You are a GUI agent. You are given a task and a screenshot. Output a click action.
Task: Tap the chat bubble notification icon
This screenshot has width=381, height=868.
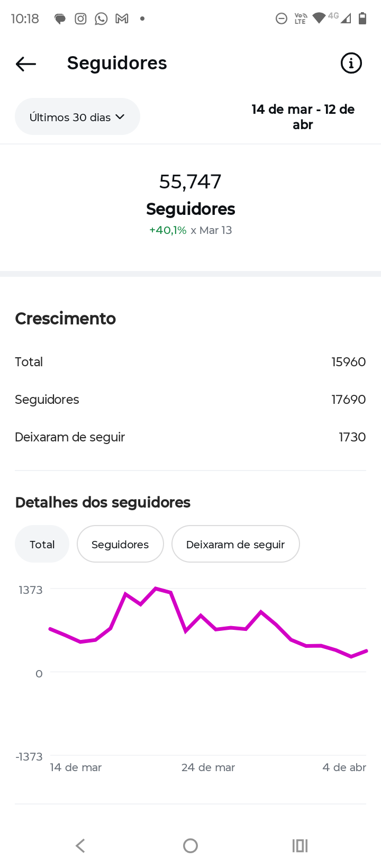click(60, 19)
